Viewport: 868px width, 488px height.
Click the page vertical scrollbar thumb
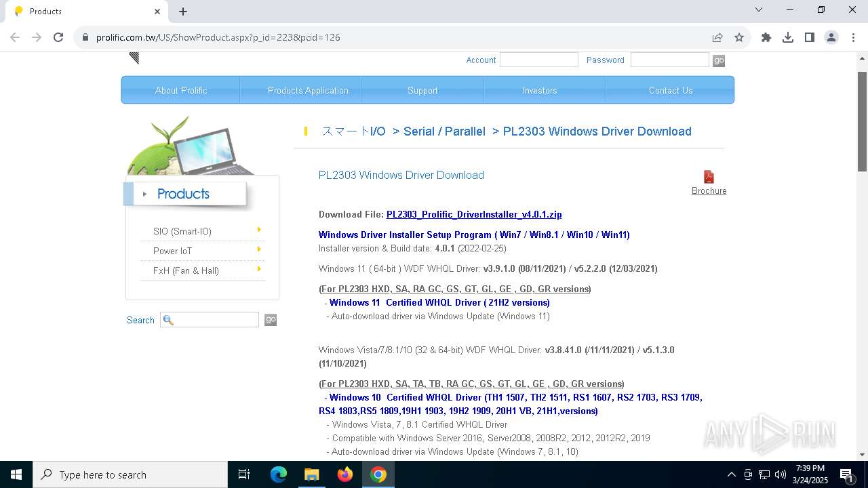click(x=862, y=120)
